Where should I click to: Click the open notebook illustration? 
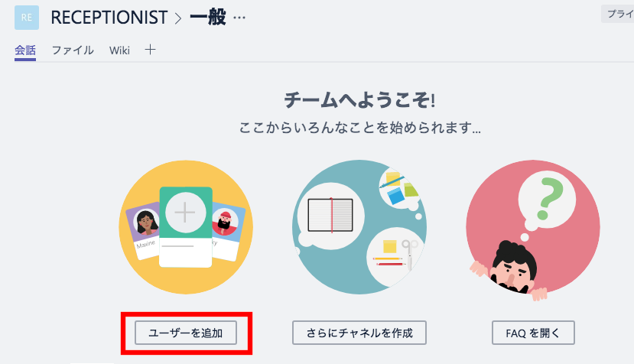click(x=331, y=214)
